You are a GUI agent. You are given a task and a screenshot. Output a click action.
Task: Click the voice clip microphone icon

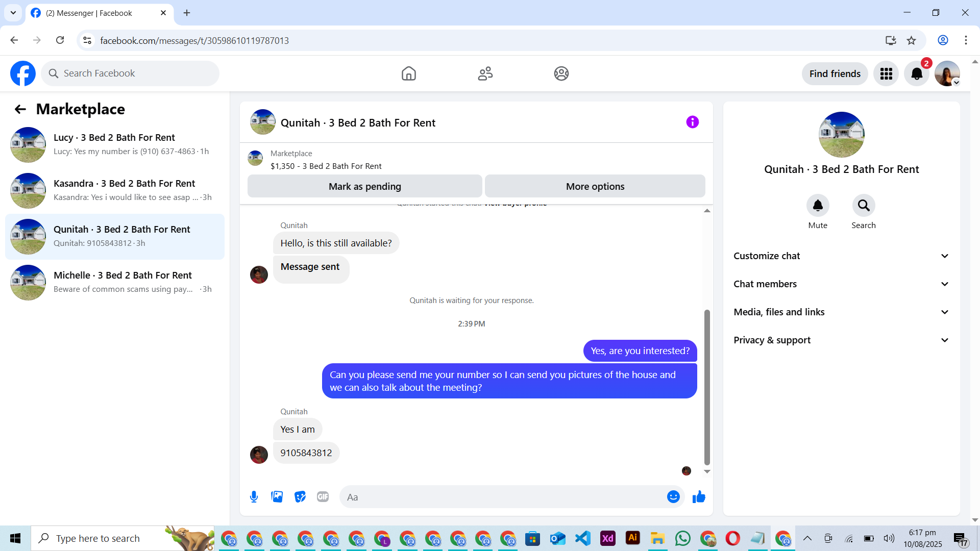[x=254, y=496]
